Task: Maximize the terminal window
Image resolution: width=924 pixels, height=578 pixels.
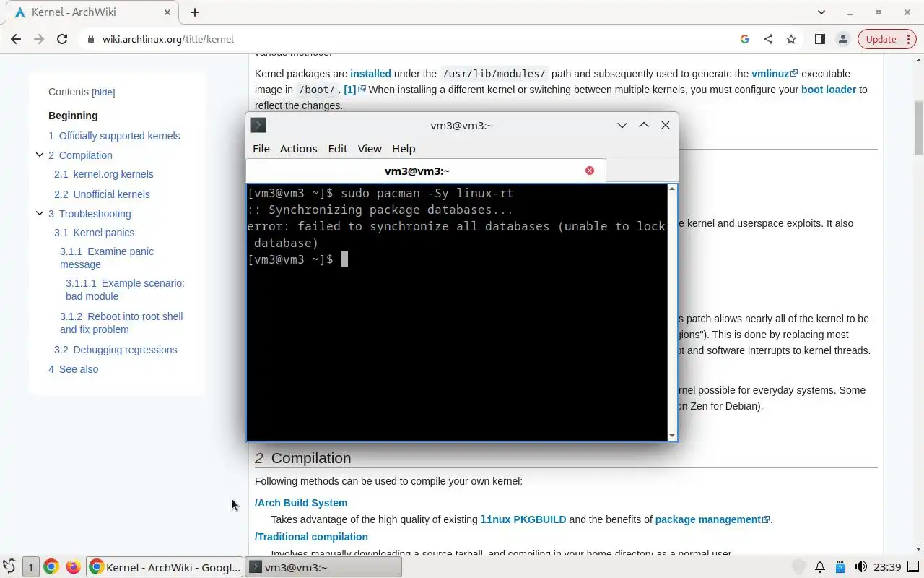Action: click(644, 125)
